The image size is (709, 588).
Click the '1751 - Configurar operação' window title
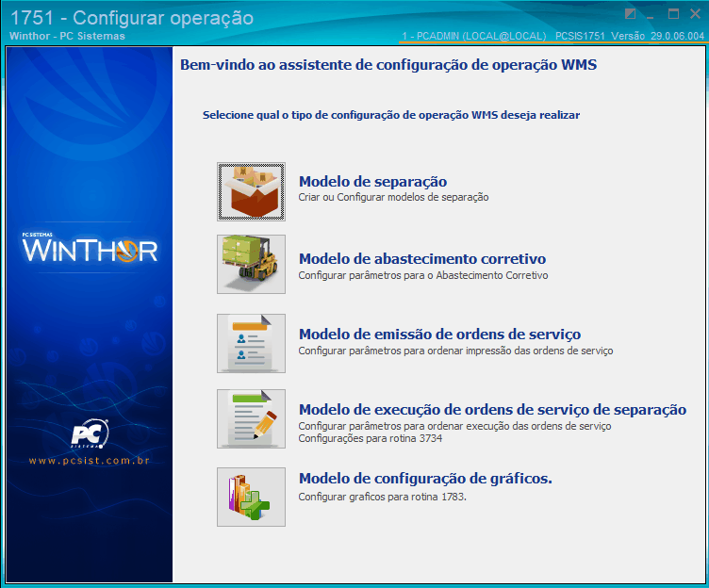(132, 18)
